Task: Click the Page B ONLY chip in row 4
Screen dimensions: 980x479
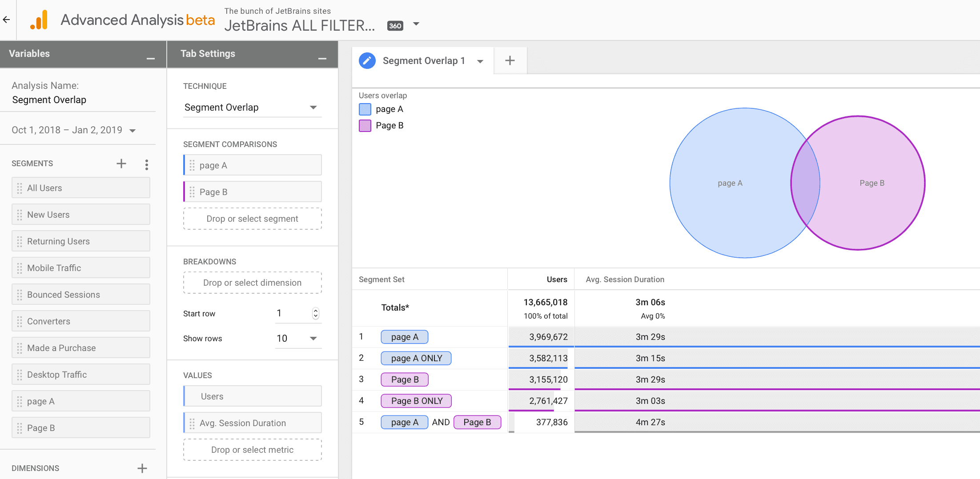Action: [x=416, y=401]
